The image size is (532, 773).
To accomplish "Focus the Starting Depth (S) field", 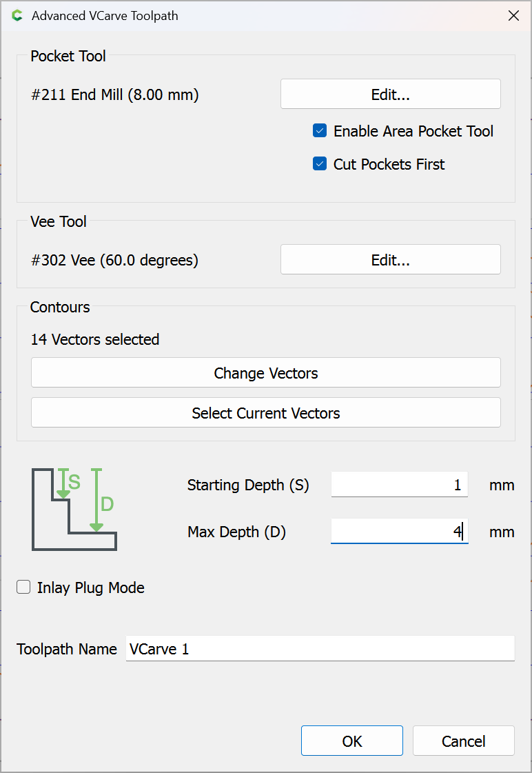I will coord(399,485).
